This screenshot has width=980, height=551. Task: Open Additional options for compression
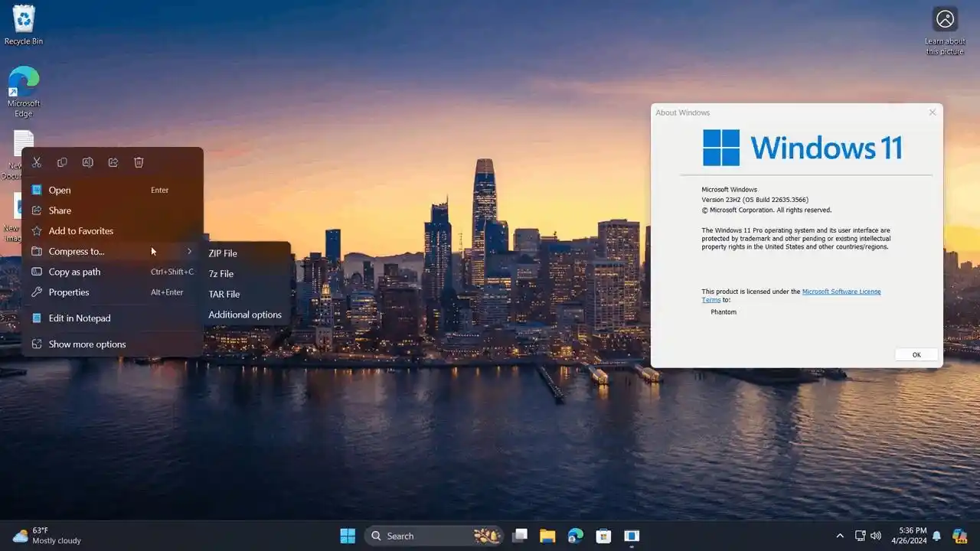tap(247, 315)
